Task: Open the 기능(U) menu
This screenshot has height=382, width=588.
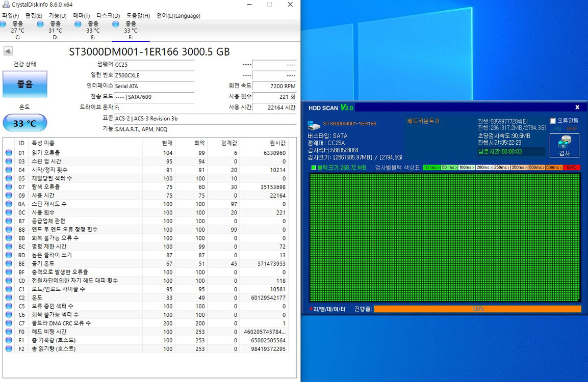Action: (58, 16)
